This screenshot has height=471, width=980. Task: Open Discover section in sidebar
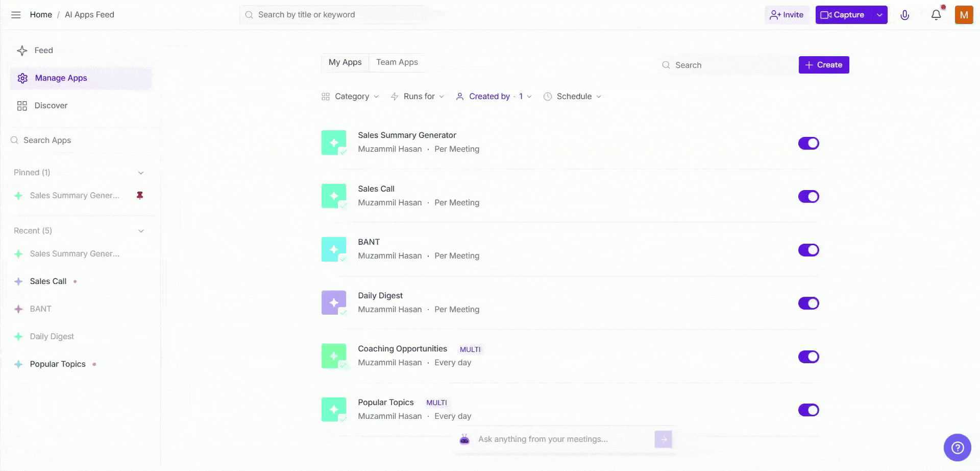[x=51, y=105]
